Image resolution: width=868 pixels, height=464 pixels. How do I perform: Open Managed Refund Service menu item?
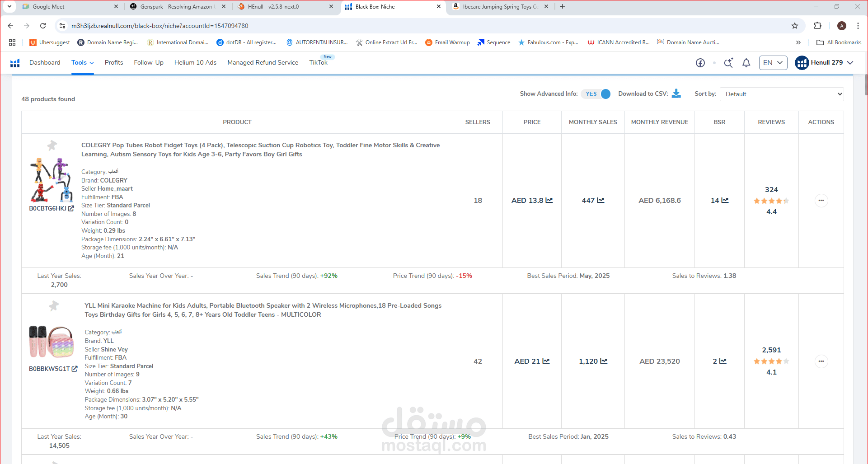coord(263,63)
